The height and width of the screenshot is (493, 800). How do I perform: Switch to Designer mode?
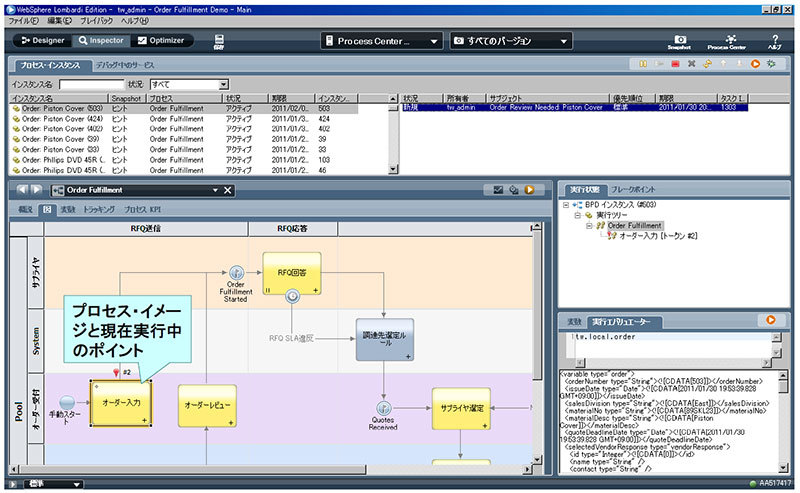(41, 41)
